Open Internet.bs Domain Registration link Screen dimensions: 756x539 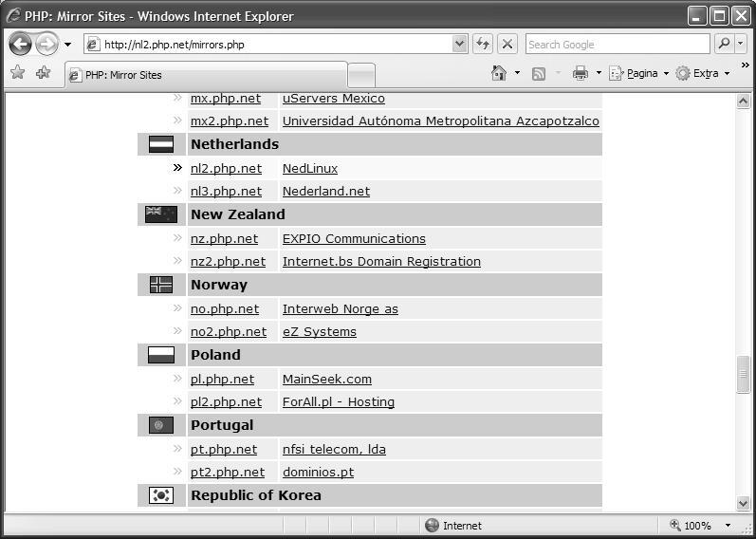pos(381,262)
